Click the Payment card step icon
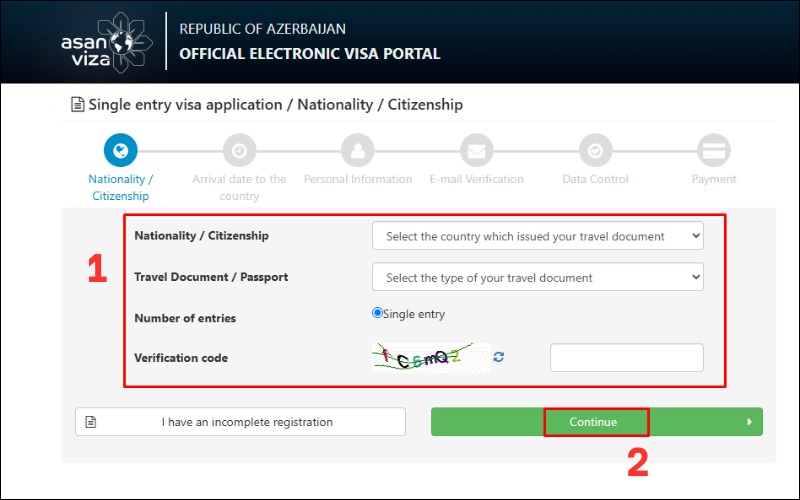The width and height of the screenshot is (800, 500). [x=713, y=152]
